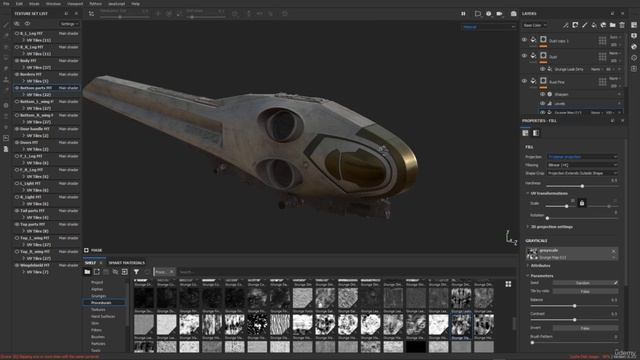Select the material fill properties icon
This screenshot has height=360, width=640.
coord(526,133)
